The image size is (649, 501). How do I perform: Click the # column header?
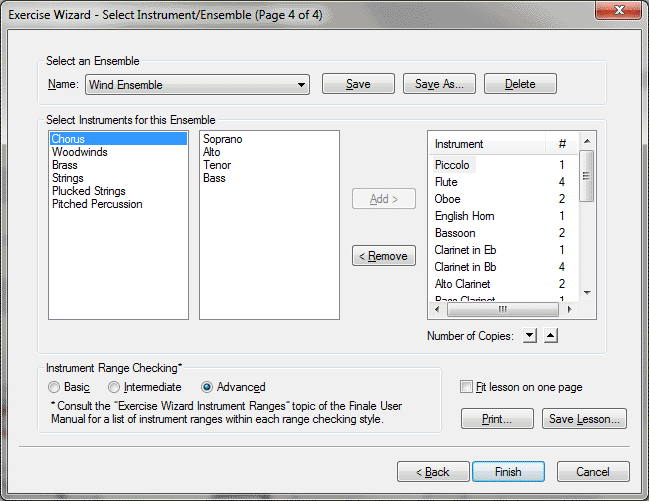point(562,144)
